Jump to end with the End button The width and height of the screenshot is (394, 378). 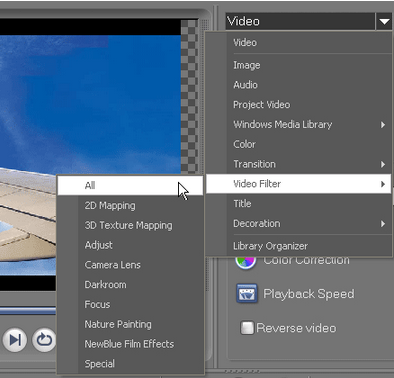point(15,340)
